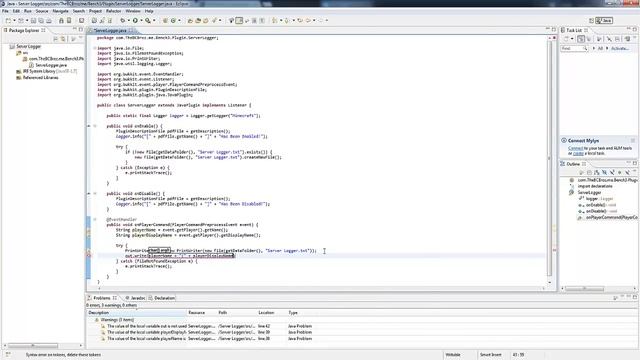Click the green Run toolbar icon
Viewport: 640px width, 360px height.
135,20
